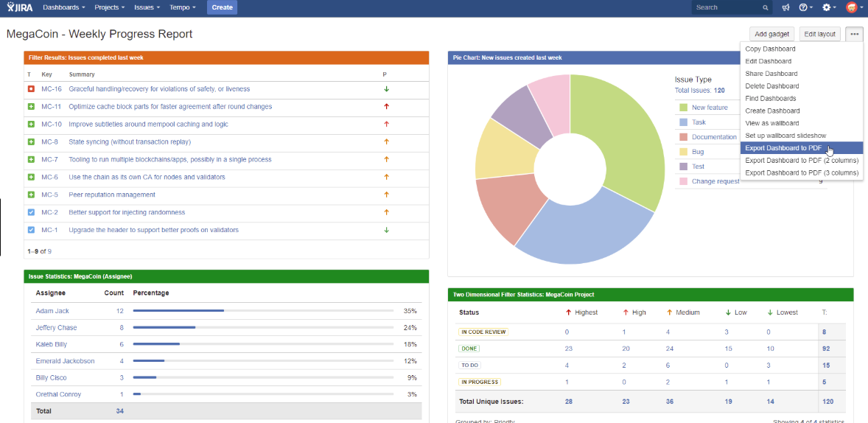
Task: Click Adam Jack's percentage bar
Action: [264, 311]
